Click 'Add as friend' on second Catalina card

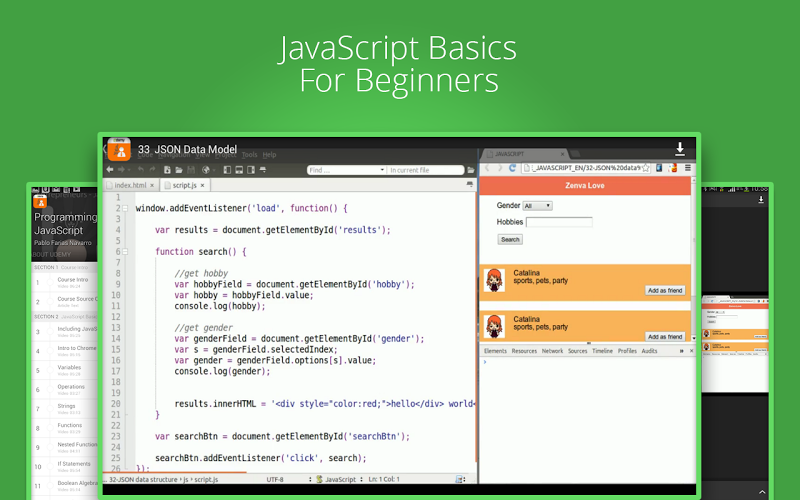click(665, 337)
